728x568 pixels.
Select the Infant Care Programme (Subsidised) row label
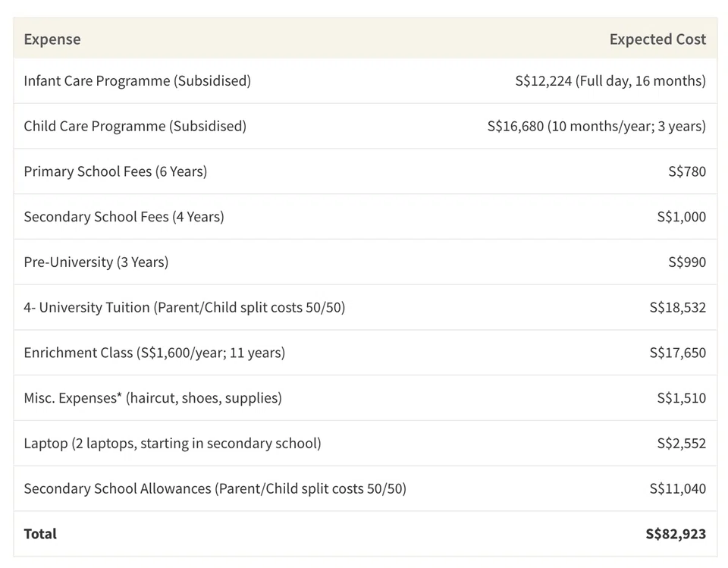tap(137, 80)
